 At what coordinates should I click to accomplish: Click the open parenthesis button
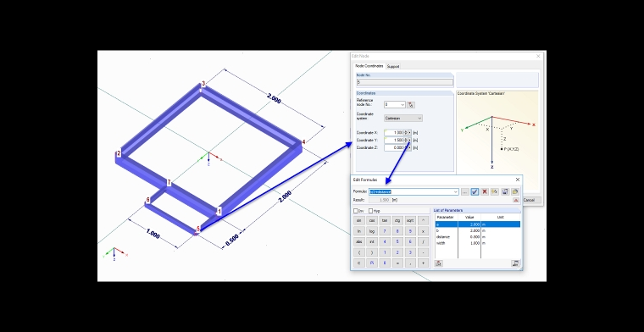pyautogui.click(x=359, y=252)
